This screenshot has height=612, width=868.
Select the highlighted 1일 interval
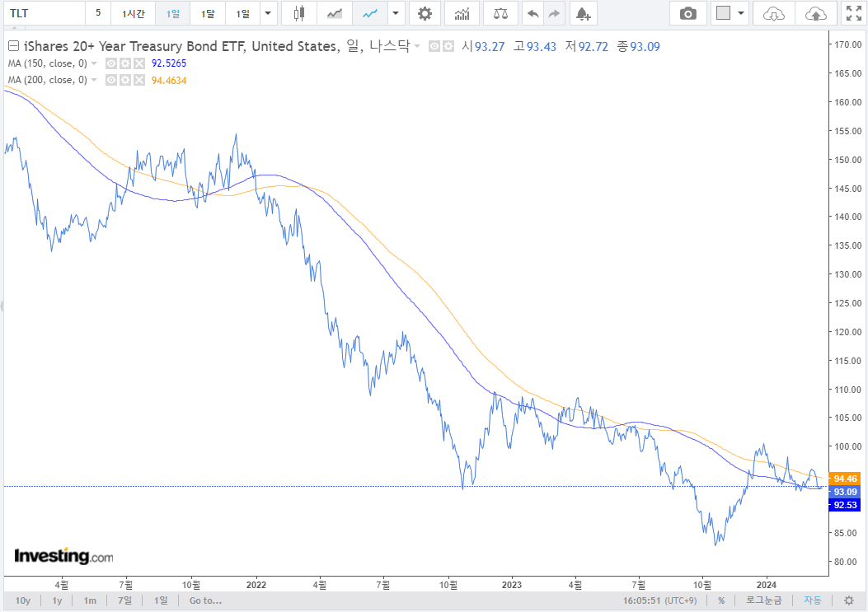pyautogui.click(x=173, y=13)
